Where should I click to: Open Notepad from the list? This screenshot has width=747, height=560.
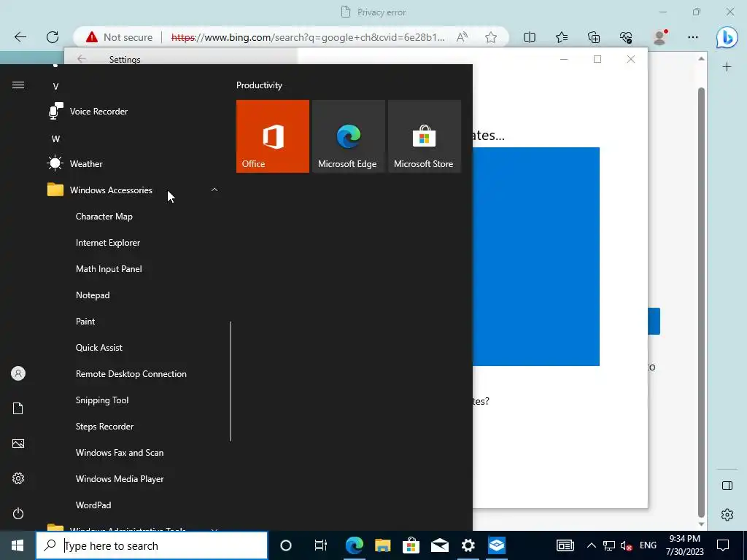tap(93, 295)
